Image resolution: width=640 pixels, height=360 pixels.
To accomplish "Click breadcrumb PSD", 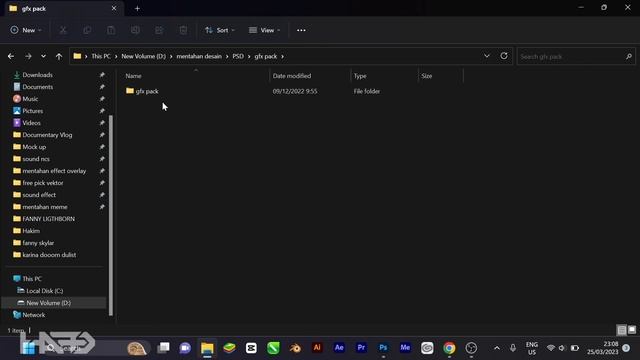I will (x=238, y=56).
